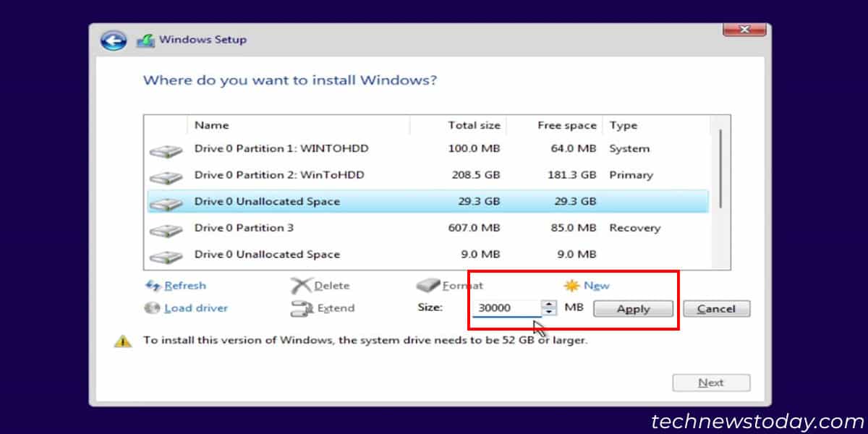Click the 52 GB system drive warning text
The height and width of the screenshot is (434, 868).
tap(365, 339)
